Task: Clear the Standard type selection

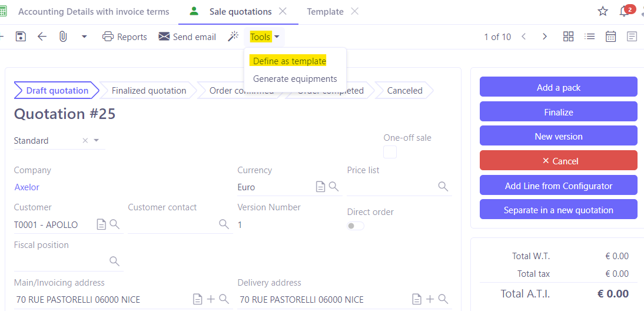Action: [85, 141]
